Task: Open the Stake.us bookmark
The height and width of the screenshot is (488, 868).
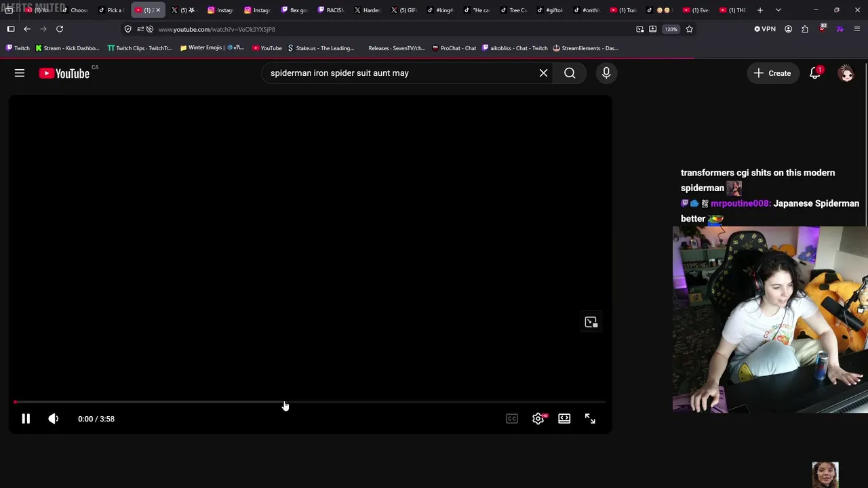Action: click(321, 48)
